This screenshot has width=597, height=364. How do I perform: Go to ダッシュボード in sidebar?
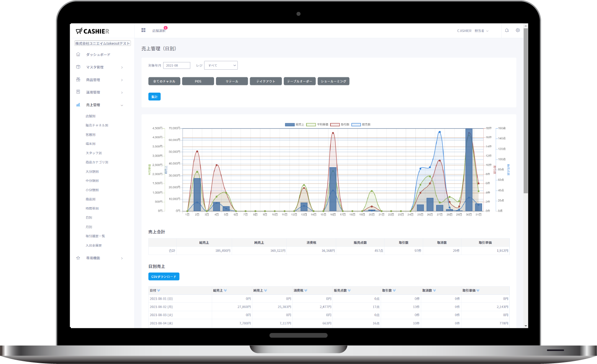(98, 55)
